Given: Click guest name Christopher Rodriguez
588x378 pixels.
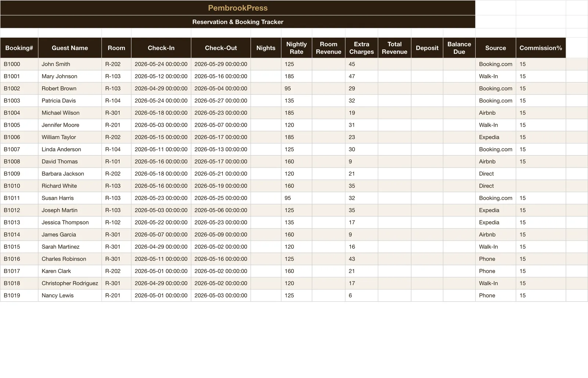Looking at the screenshot, I should click(x=70, y=283).
